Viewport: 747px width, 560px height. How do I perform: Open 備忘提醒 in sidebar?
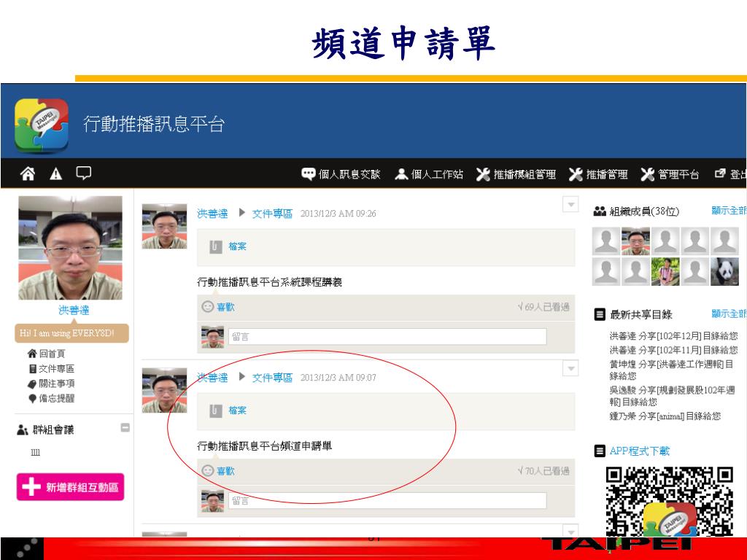52,398
